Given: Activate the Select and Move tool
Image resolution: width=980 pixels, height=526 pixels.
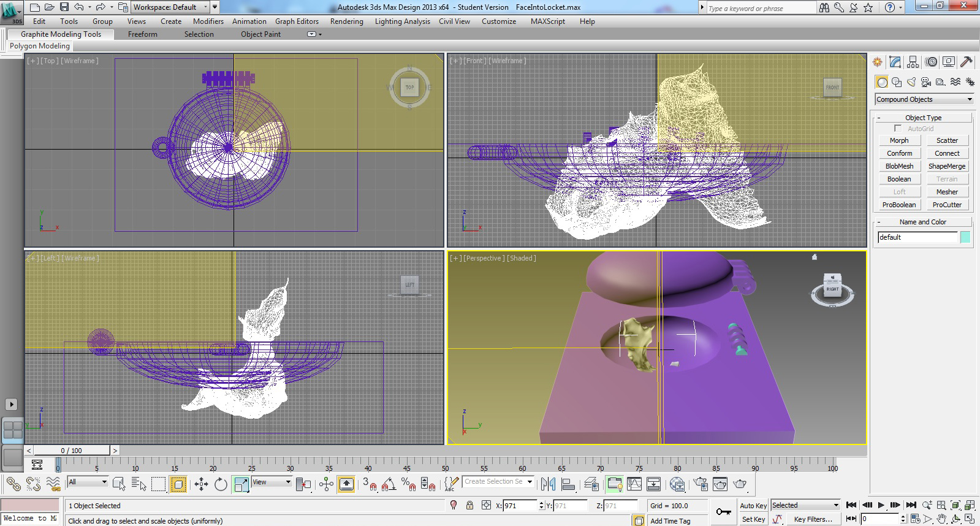Looking at the screenshot, I should (x=201, y=484).
